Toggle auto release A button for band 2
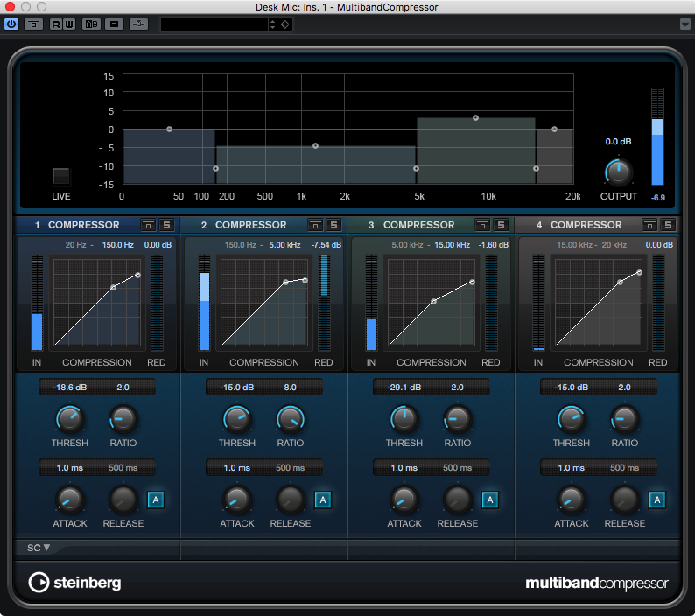695x616 pixels. coord(323,500)
